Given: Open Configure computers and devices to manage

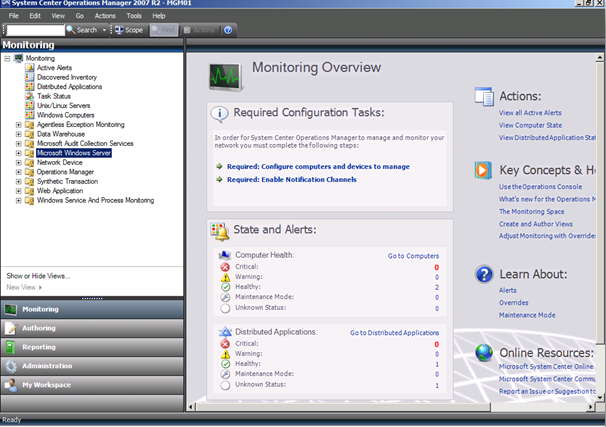Looking at the screenshot, I should tap(318, 167).
